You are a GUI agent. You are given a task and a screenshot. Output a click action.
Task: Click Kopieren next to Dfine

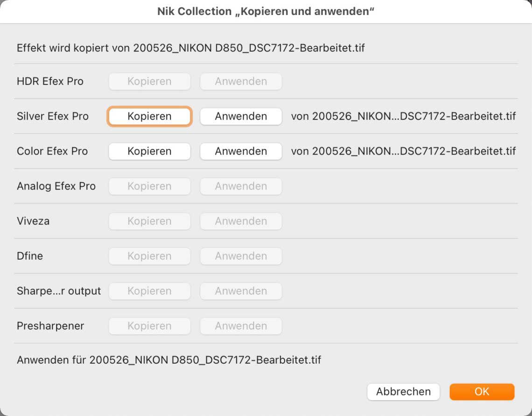click(x=149, y=256)
